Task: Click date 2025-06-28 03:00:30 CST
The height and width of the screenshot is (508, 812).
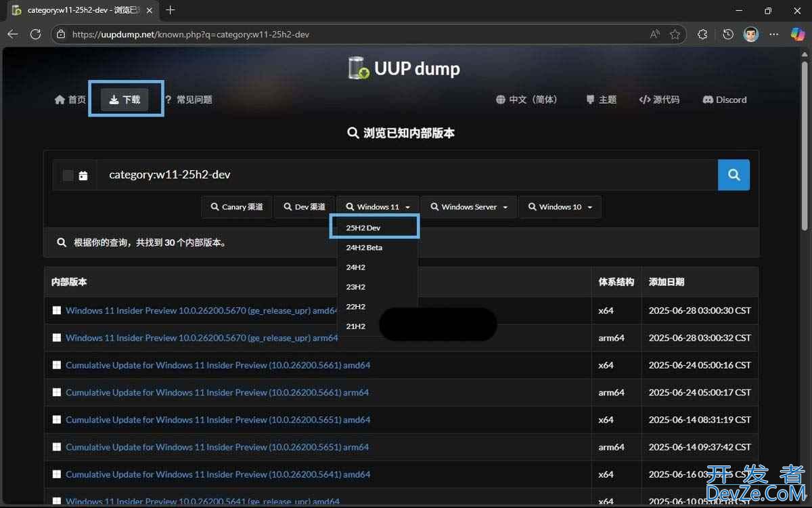Action: [x=700, y=310]
